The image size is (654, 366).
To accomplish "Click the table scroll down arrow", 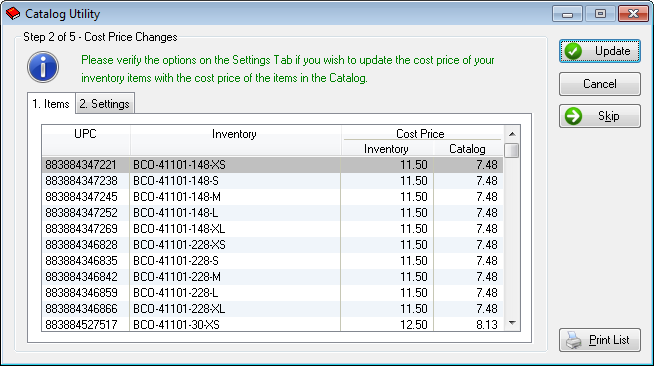I will click(512, 323).
